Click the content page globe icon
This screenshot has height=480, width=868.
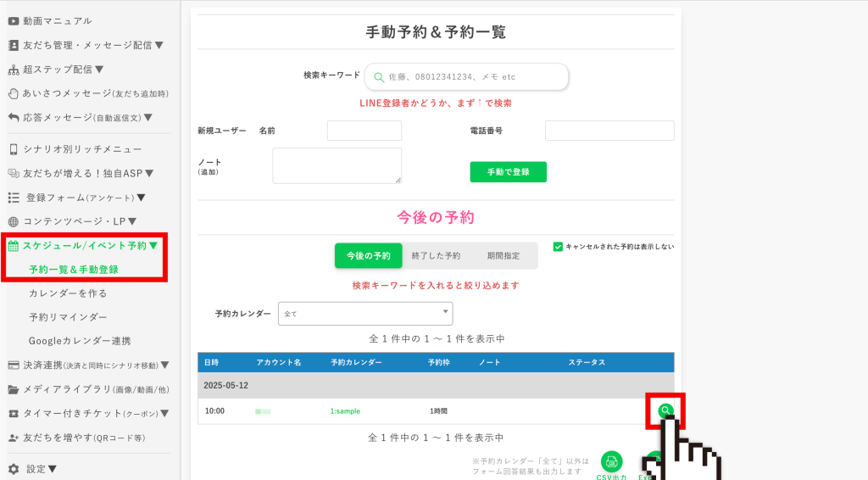14,221
